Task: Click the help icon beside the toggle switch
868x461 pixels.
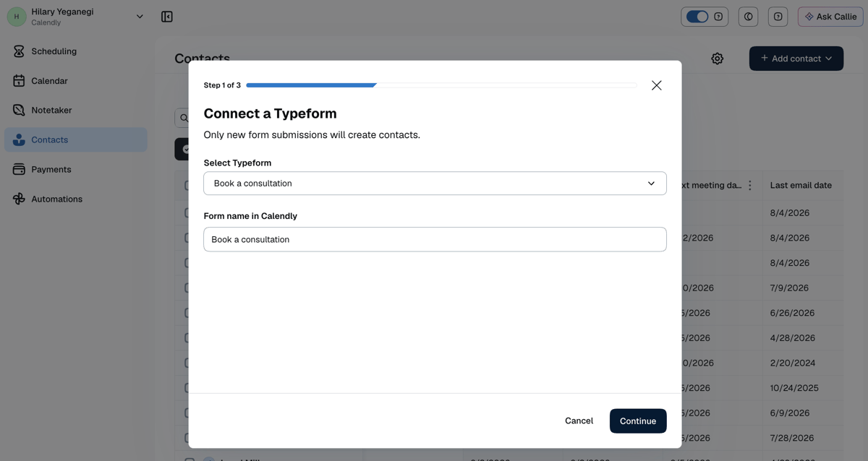Action: click(718, 17)
